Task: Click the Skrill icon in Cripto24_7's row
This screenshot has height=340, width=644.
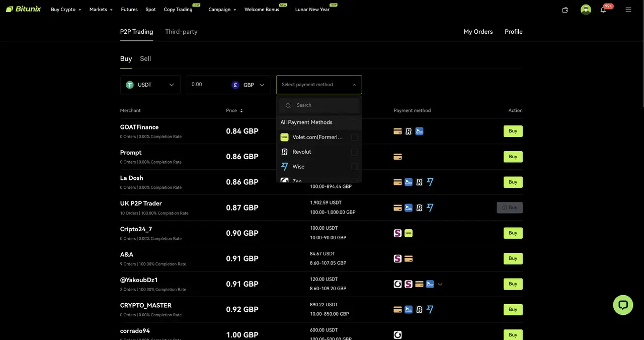Action: point(397,233)
